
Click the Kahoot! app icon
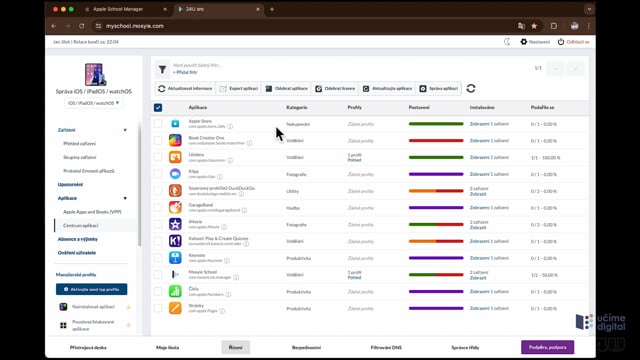175,241
